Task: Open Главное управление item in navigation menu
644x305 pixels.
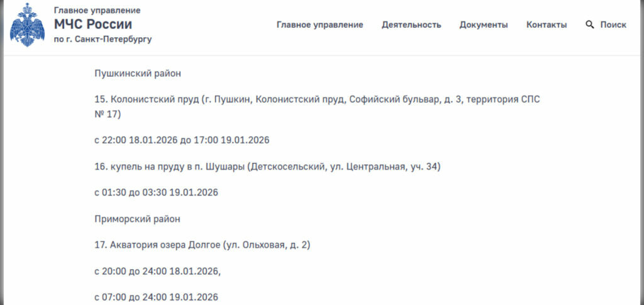Action: click(x=319, y=25)
